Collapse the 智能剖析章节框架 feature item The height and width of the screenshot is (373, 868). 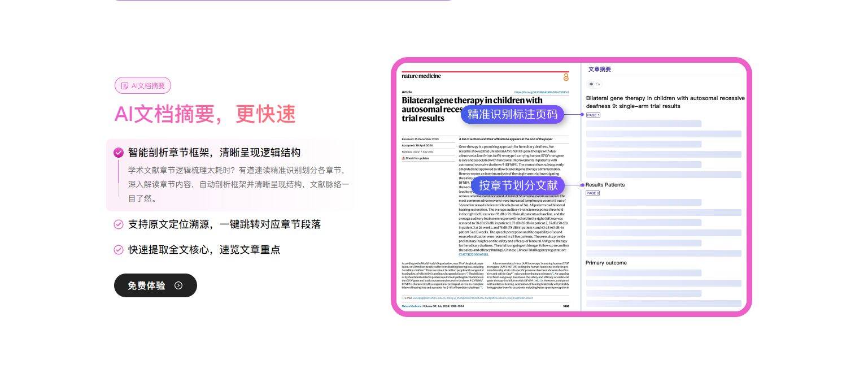coord(214,153)
